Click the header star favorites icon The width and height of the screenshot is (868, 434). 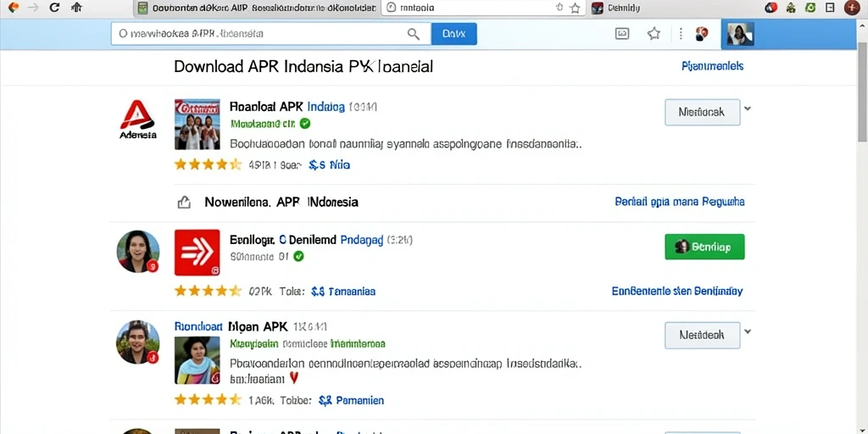click(654, 34)
